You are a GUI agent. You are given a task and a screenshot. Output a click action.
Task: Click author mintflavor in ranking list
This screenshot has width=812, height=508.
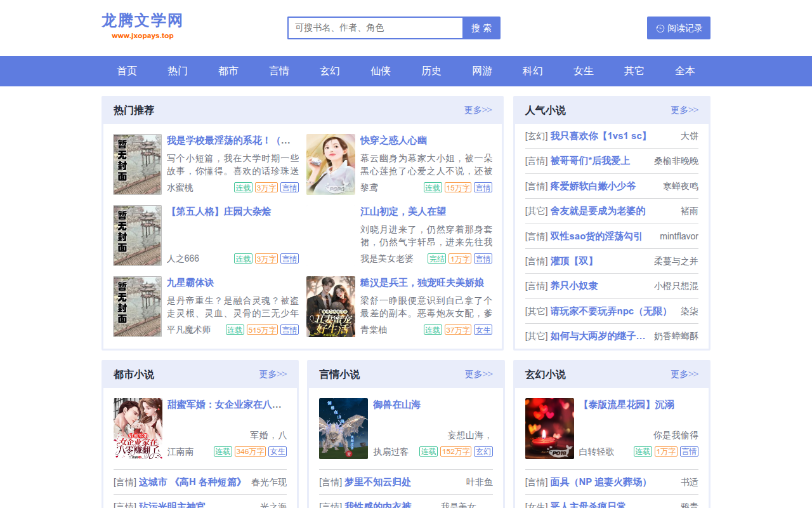679,236
